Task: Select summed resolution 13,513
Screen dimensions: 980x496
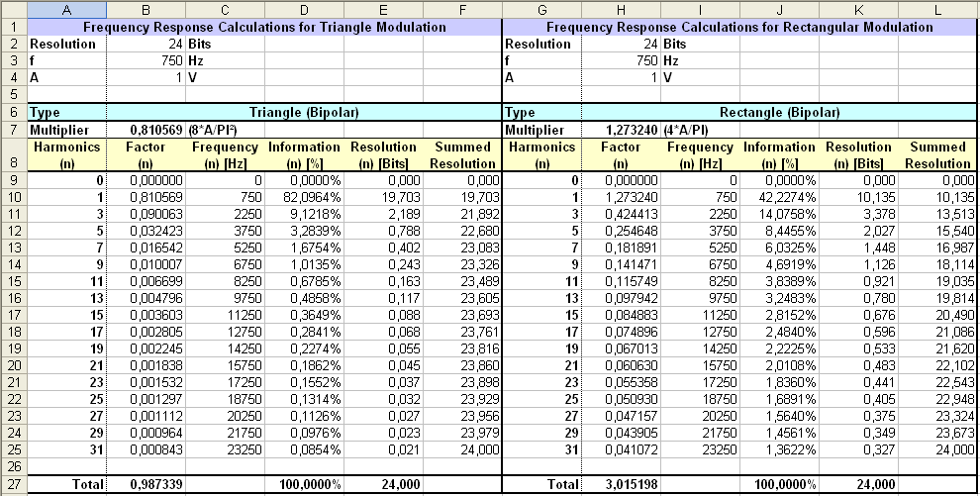Action: point(937,214)
